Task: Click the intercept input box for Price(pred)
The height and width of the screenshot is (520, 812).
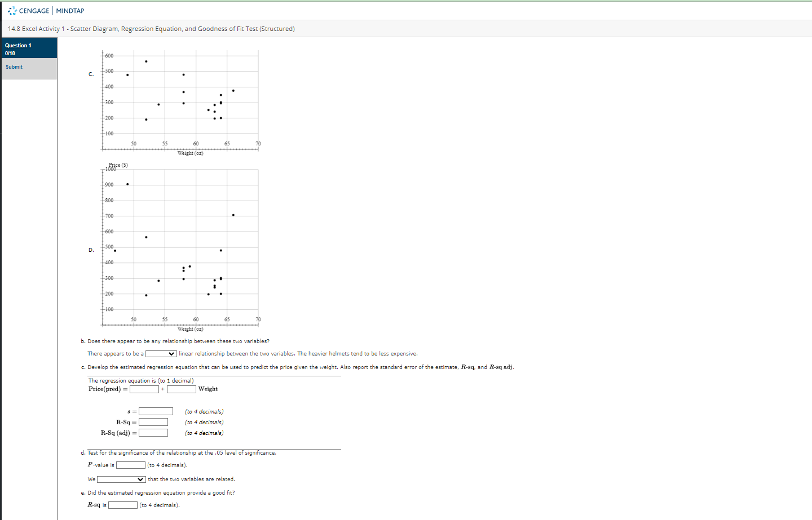Action: point(144,389)
